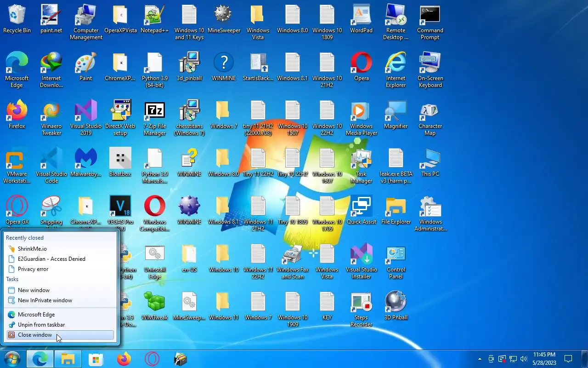Choose New window in jump list
588x368 pixels.
pyautogui.click(x=60, y=290)
